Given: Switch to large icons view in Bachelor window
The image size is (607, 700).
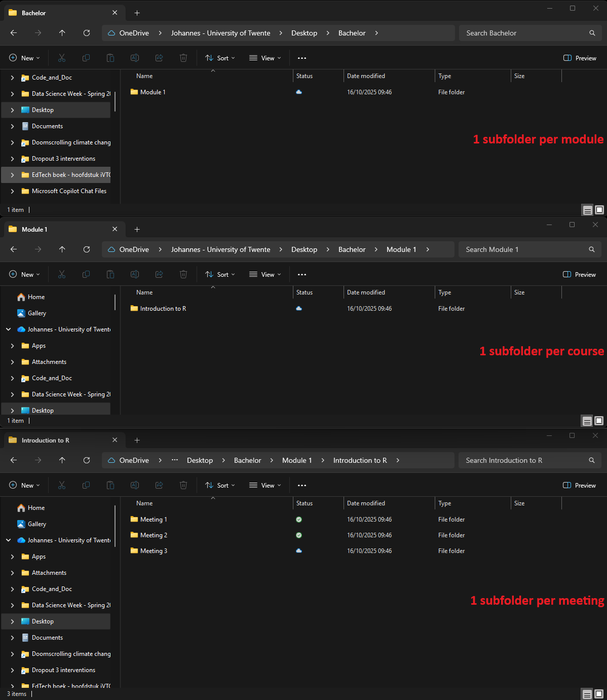Looking at the screenshot, I should (599, 210).
